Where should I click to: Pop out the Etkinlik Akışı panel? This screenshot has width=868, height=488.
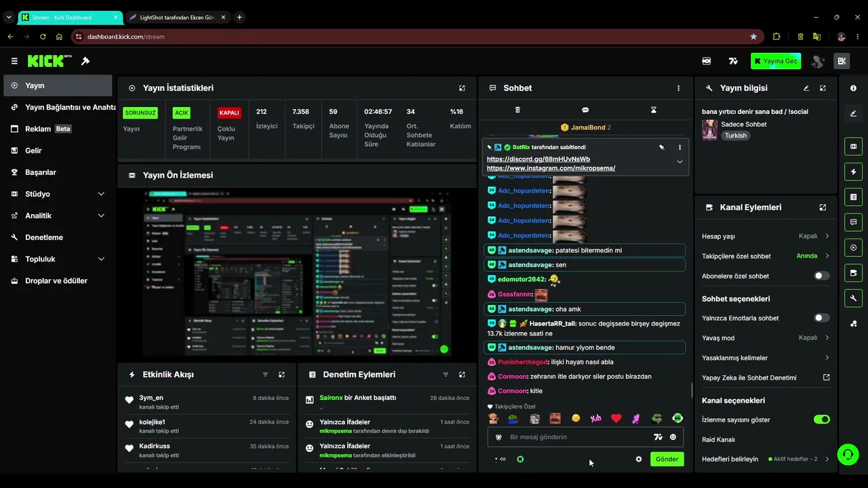281,375
